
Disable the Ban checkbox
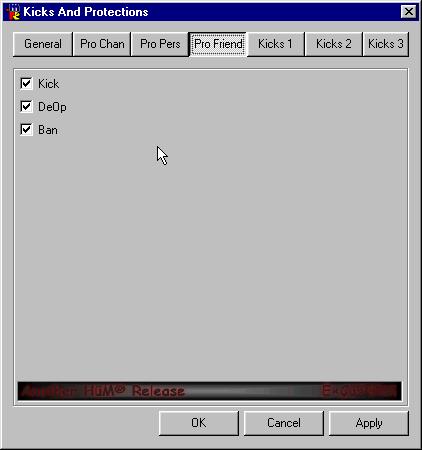(x=26, y=130)
